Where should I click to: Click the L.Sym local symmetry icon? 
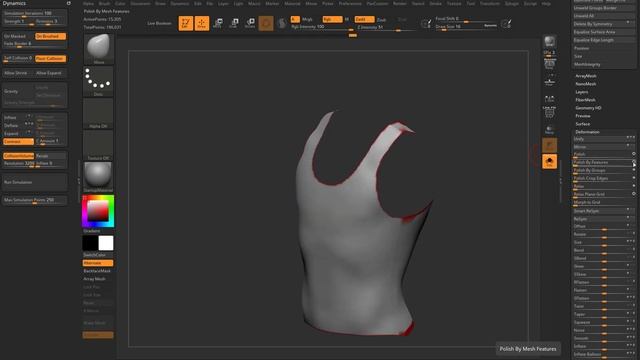(549, 98)
